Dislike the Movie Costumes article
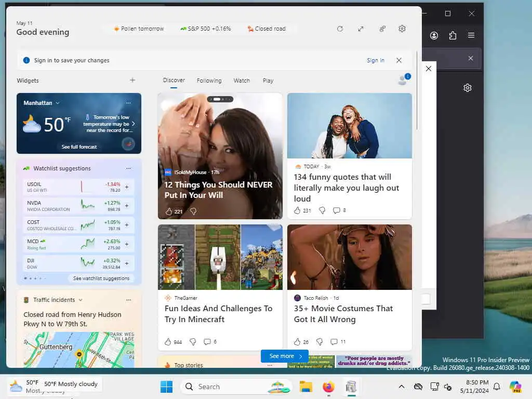The height and width of the screenshot is (399, 532). tap(320, 342)
